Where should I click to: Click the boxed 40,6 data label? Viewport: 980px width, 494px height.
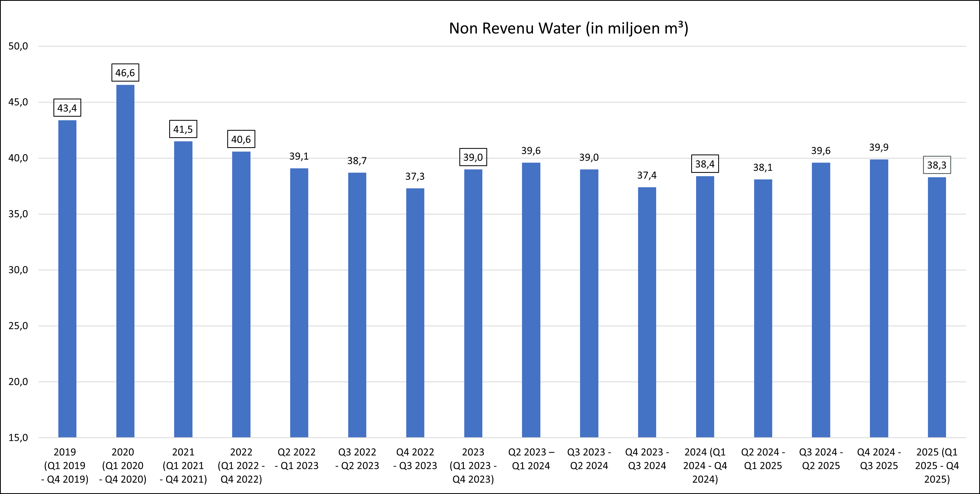click(x=241, y=139)
